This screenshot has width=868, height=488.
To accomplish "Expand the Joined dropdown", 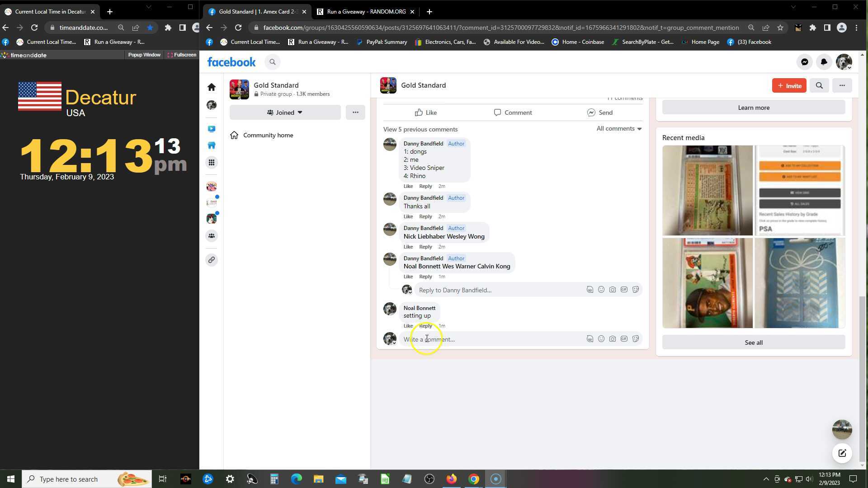I will (285, 113).
